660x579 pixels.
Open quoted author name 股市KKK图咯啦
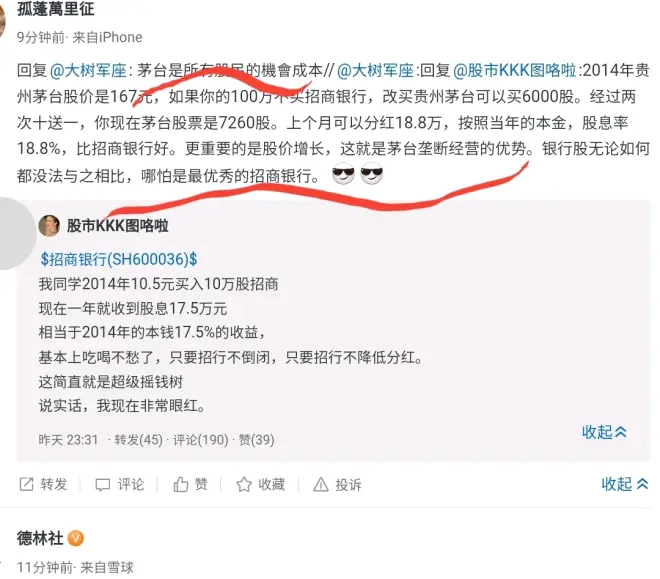[x=117, y=226]
